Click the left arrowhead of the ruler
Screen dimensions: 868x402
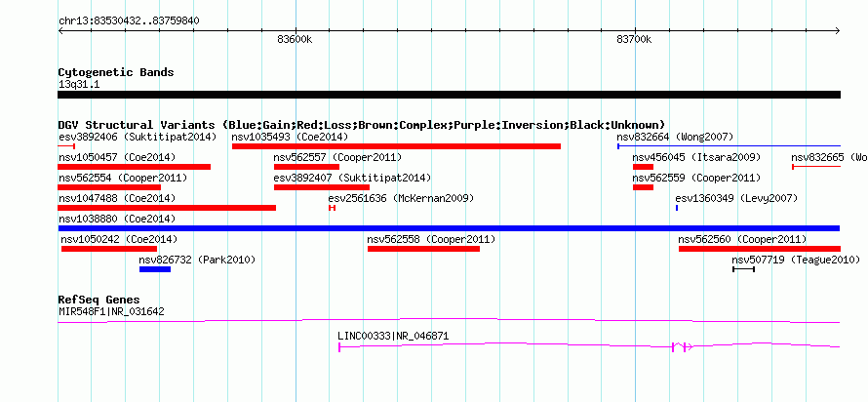click(60, 31)
